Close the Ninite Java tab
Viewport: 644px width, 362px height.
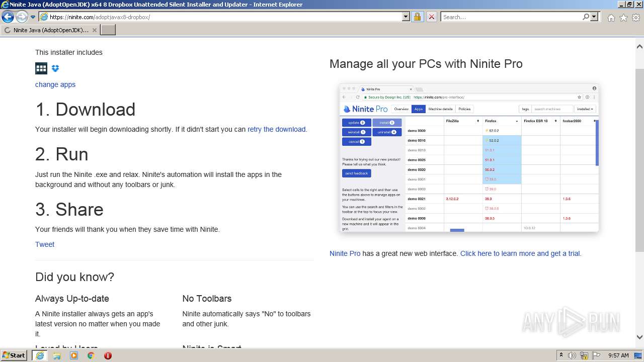94,30
